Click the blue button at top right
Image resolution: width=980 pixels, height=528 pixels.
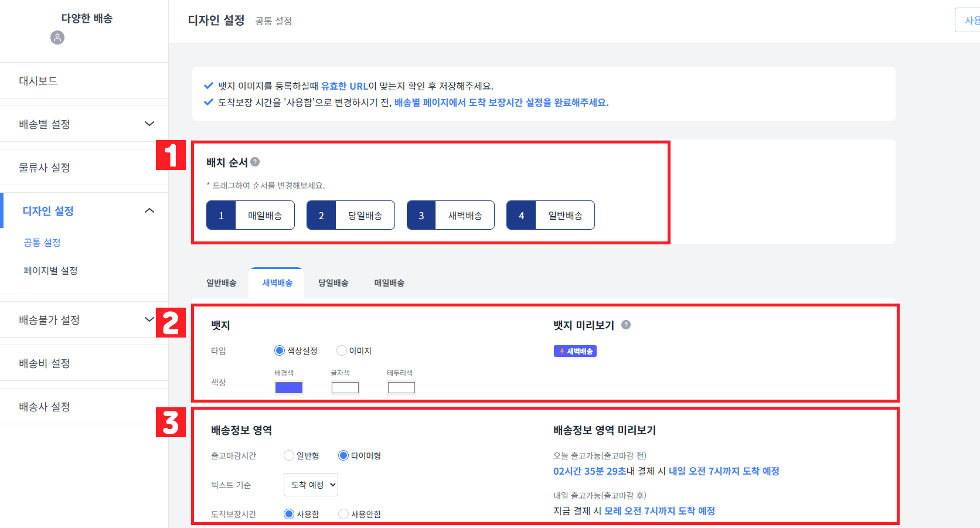pyautogui.click(x=970, y=19)
